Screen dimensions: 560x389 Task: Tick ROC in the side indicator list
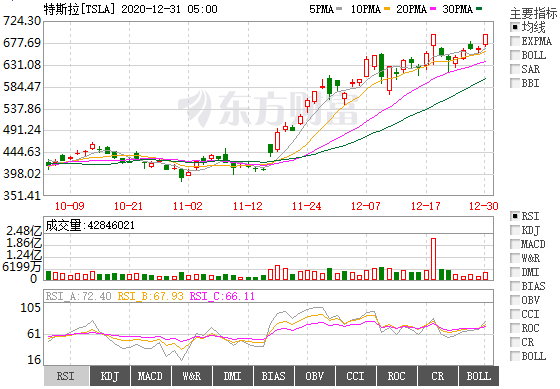[515, 328]
